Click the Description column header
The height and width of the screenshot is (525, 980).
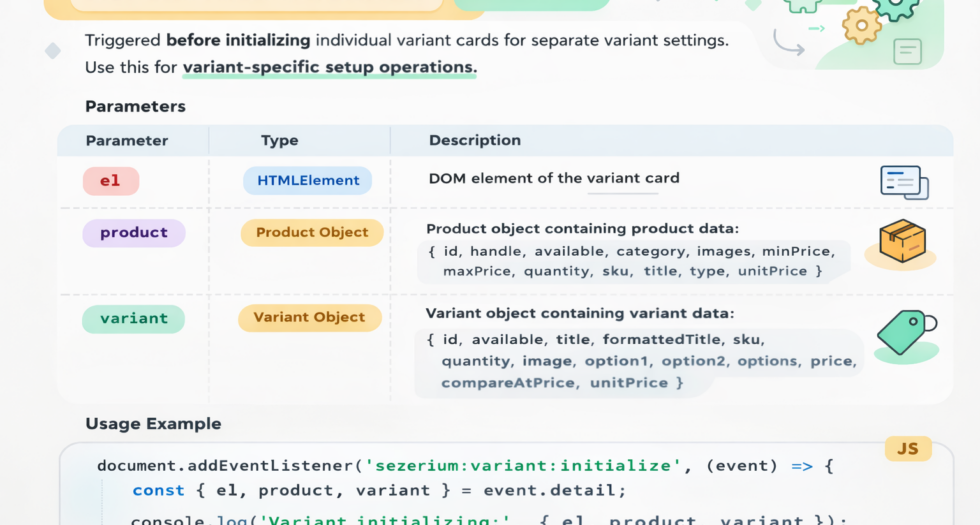(x=474, y=141)
